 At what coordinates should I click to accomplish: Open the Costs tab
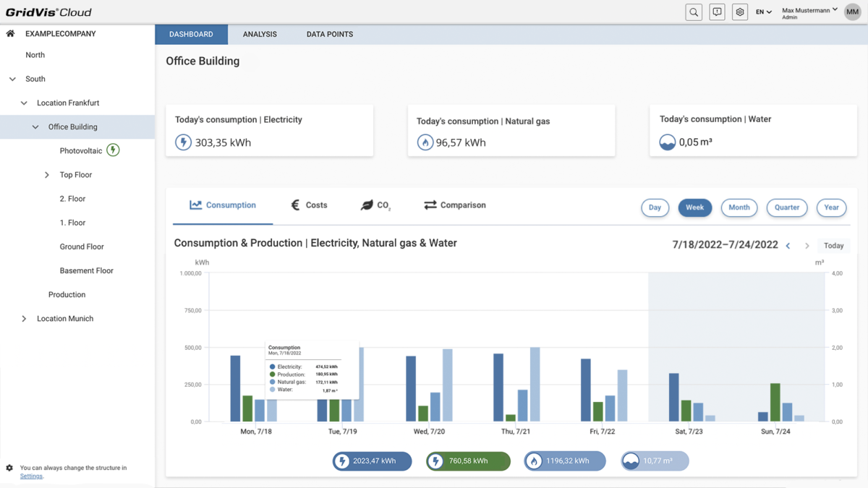click(x=309, y=205)
